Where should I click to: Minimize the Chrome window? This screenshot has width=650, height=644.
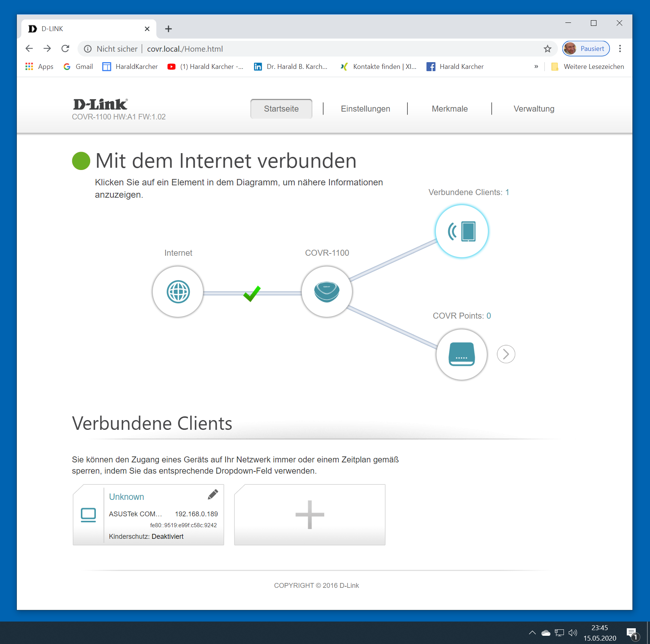pyautogui.click(x=568, y=23)
